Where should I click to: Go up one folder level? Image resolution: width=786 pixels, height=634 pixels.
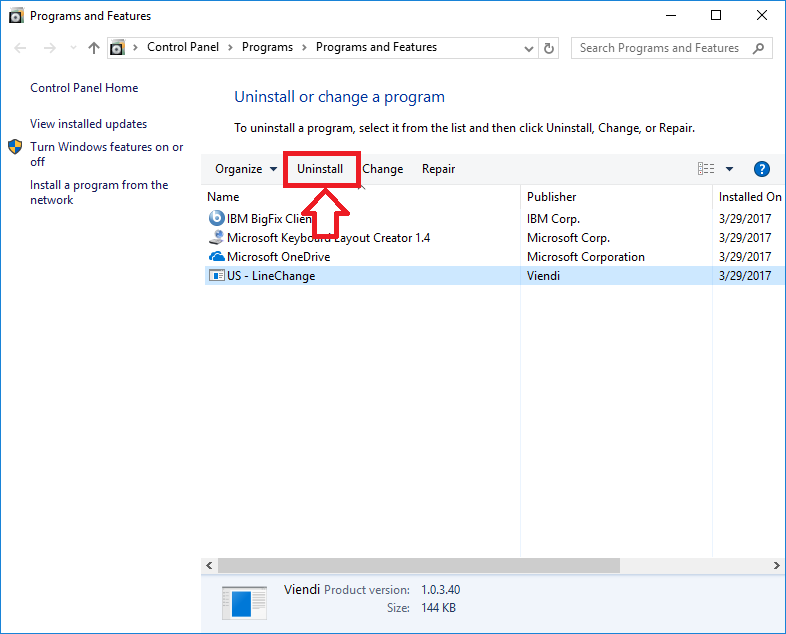pos(94,48)
